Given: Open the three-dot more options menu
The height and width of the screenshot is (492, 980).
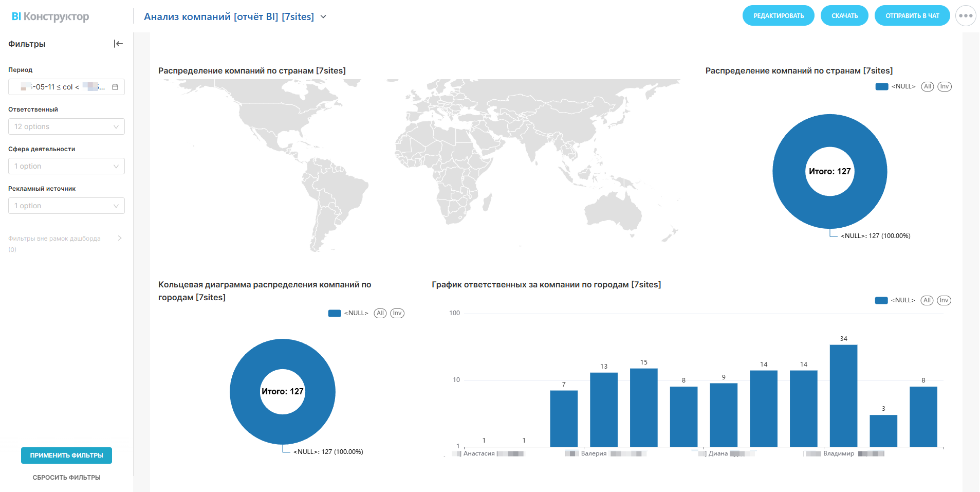Looking at the screenshot, I should (965, 15).
